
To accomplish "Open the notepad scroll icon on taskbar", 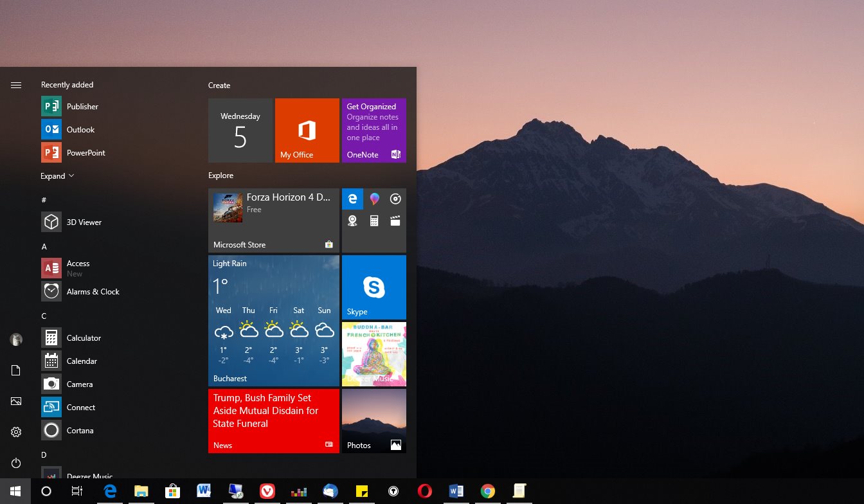I will [x=519, y=491].
